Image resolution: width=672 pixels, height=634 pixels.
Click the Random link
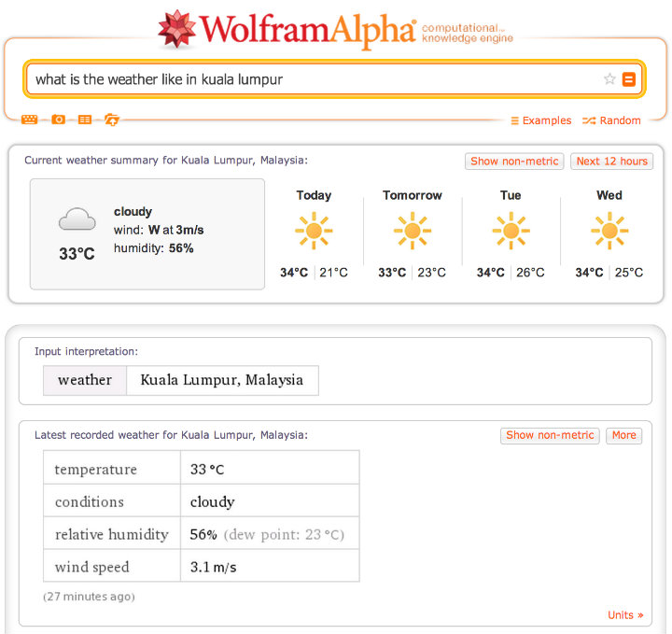point(611,120)
